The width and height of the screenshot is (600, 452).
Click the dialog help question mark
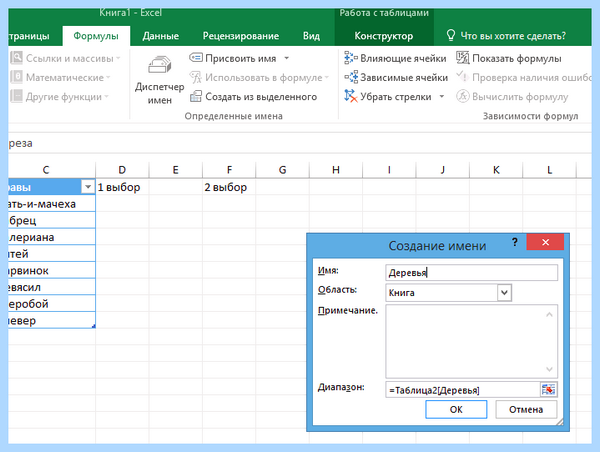click(515, 242)
